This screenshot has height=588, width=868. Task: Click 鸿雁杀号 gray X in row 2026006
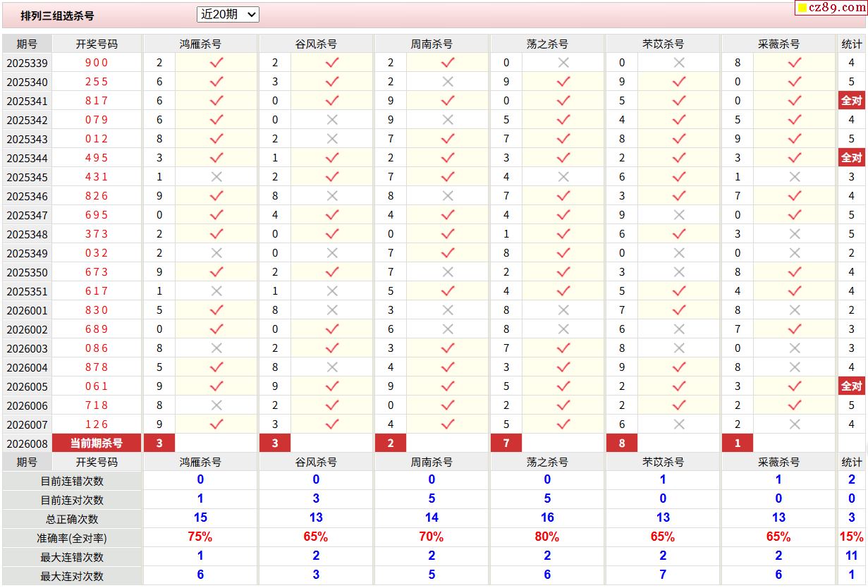tap(216, 405)
